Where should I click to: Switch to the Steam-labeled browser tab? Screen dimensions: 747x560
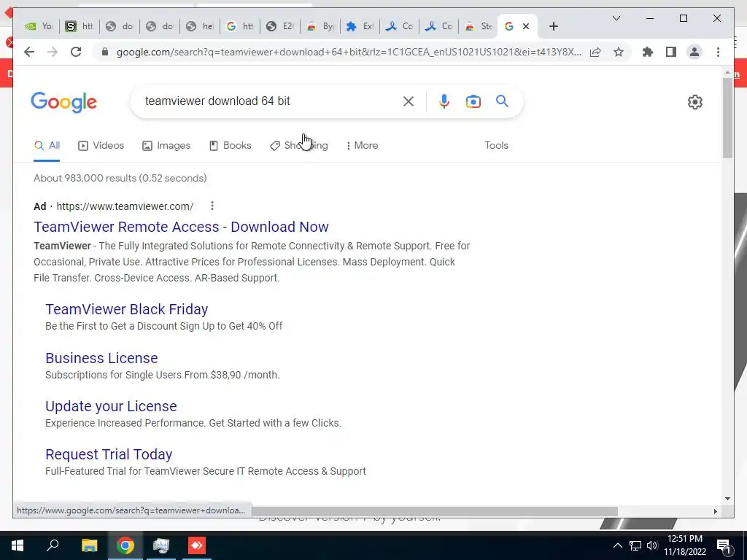(x=479, y=26)
